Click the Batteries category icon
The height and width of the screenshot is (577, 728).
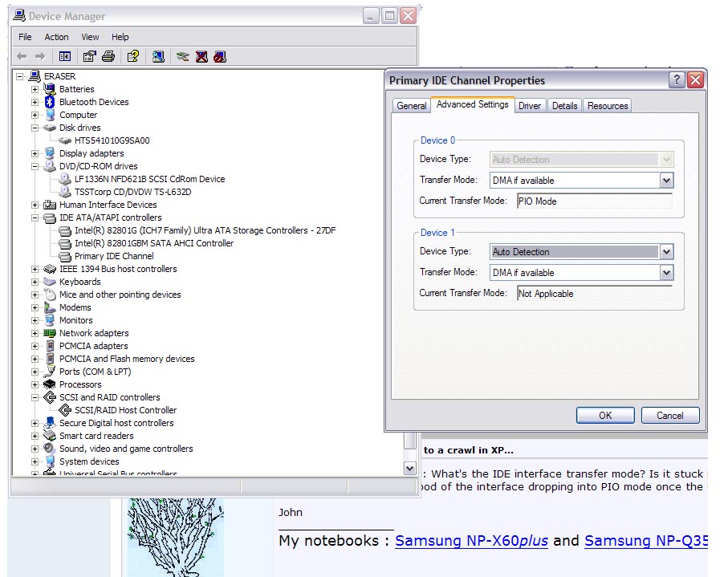[x=50, y=88]
